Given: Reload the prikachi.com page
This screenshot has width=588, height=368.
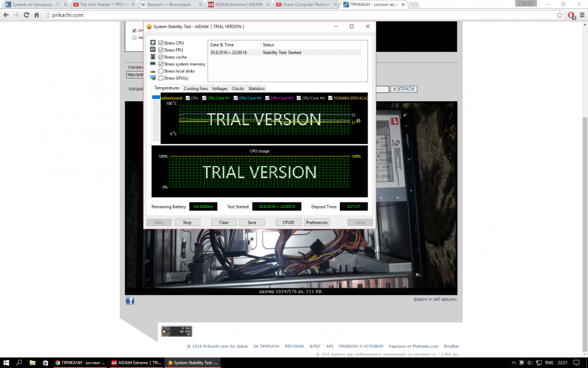Looking at the screenshot, I should [x=26, y=15].
